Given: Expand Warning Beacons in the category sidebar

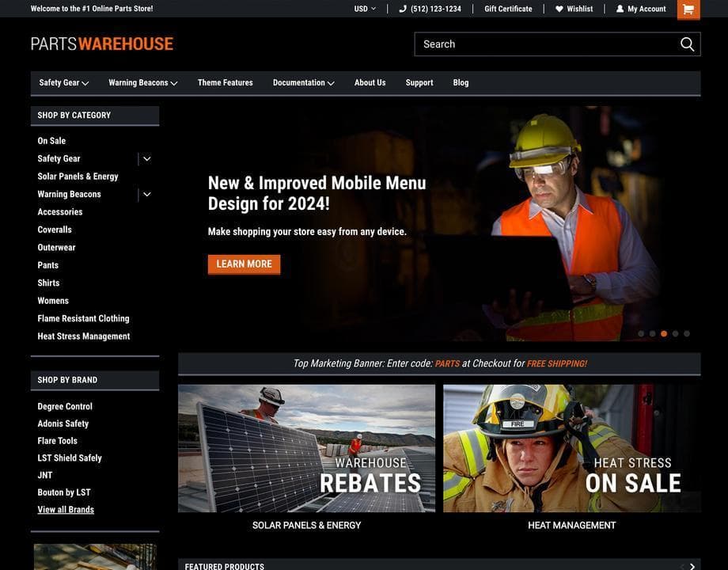Looking at the screenshot, I should (146, 193).
